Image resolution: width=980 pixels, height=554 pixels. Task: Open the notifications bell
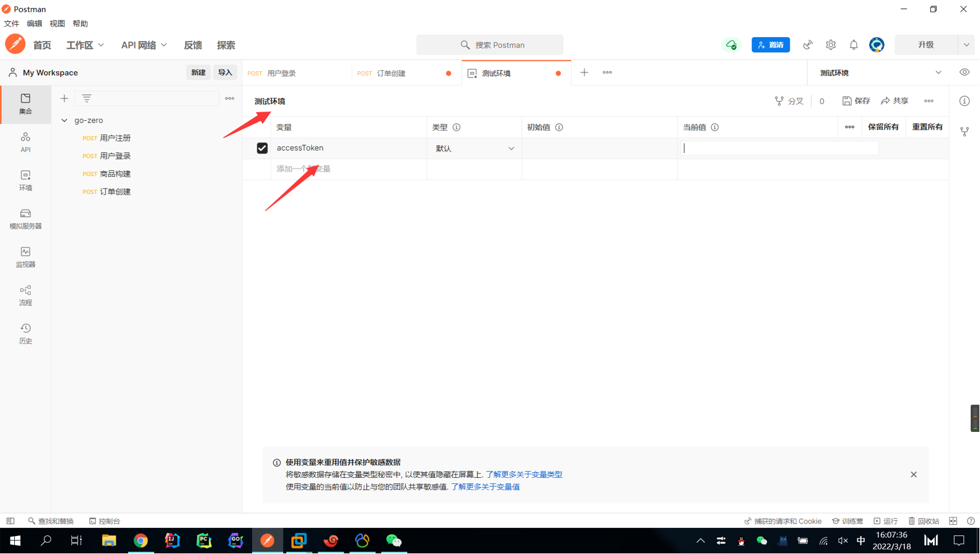tap(854, 45)
